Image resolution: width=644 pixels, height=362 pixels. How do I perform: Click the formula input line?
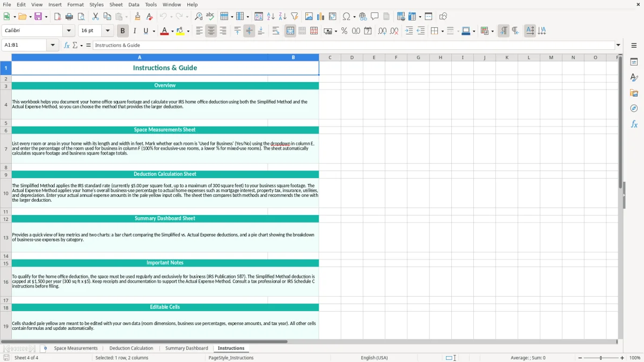click(x=354, y=46)
